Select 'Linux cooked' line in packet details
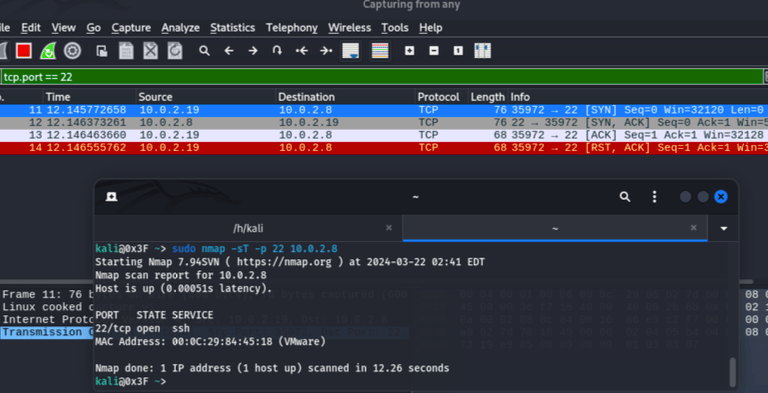 click(x=48, y=307)
